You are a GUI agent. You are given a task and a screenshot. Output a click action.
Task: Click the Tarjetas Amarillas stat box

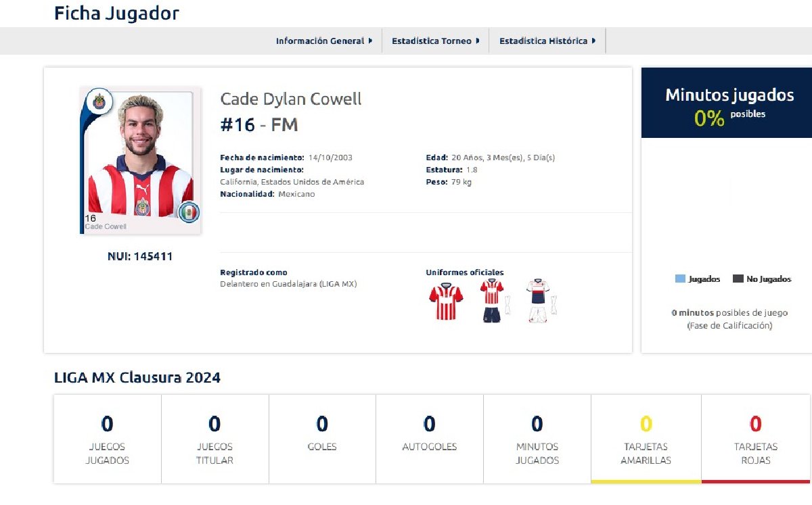pyautogui.click(x=646, y=439)
